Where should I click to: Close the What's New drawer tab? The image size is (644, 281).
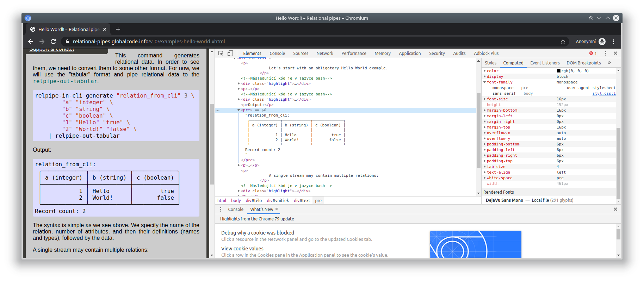point(277,209)
